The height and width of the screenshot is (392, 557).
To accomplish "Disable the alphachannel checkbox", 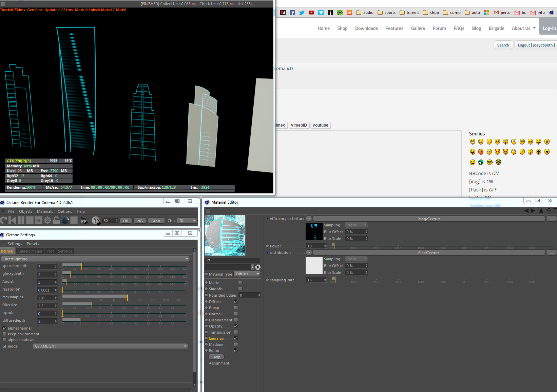I will click(x=5, y=328).
